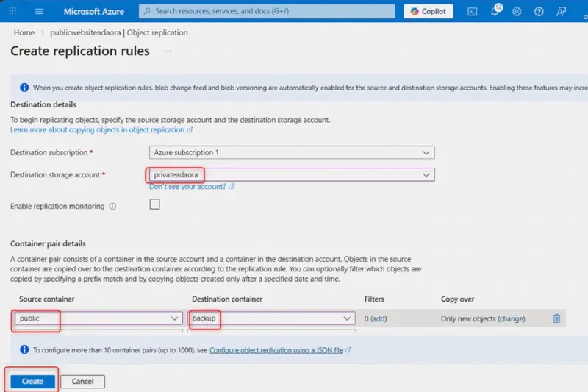Add a filter via the add link

pyautogui.click(x=379, y=318)
